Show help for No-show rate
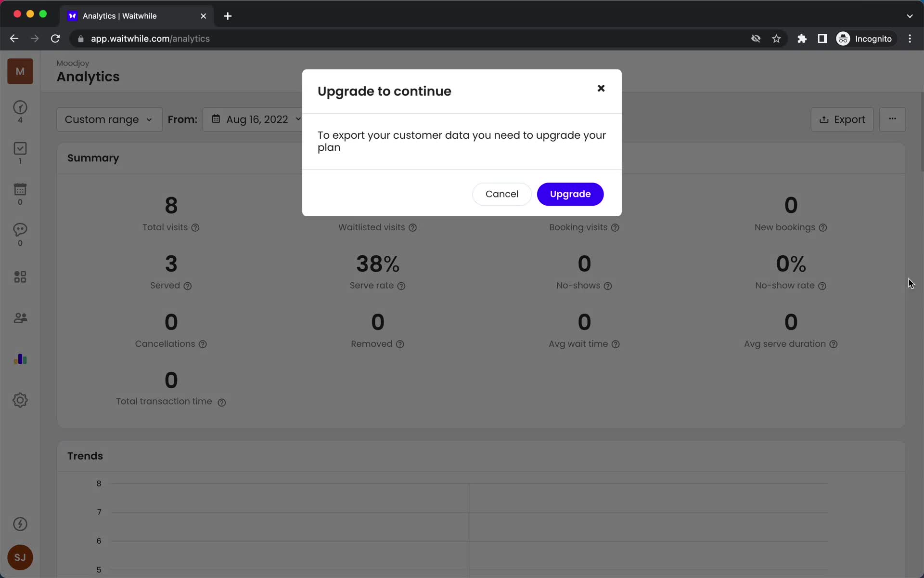Viewport: 924px width, 578px height. tap(822, 286)
